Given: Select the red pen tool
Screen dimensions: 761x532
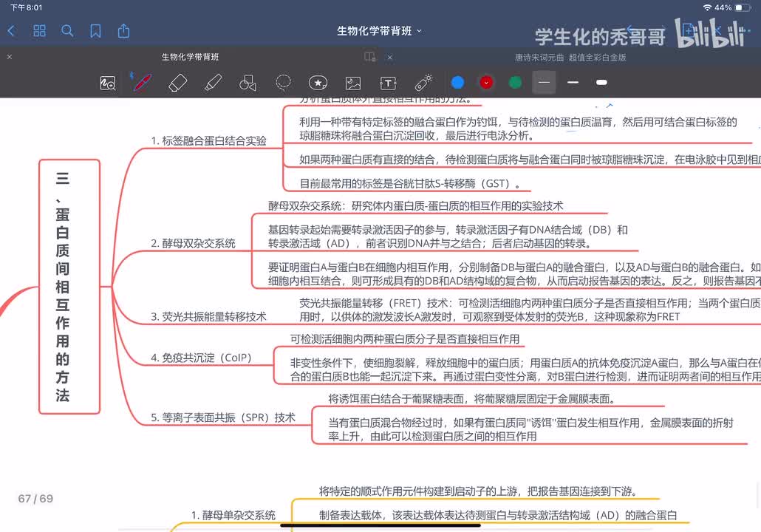Looking at the screenshot, I should click(x=142, y=83).
